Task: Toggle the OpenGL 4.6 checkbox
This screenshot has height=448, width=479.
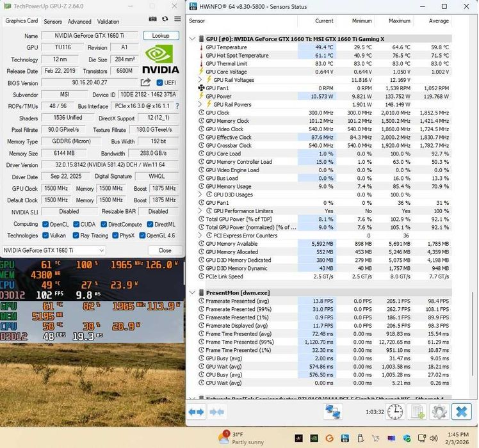Action: [142, 236]
